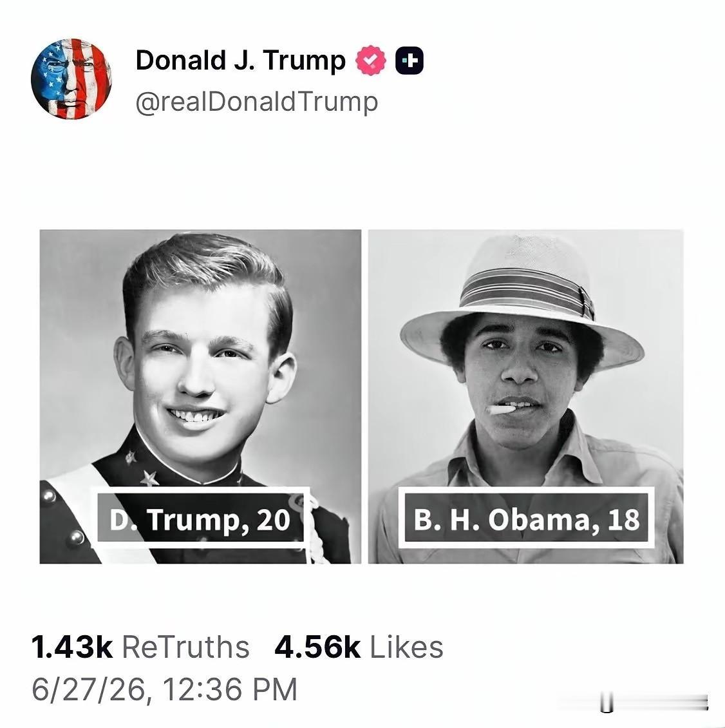Image resolution: width=725 pixels, height=728 pixels.
Task: View the 1.43k ReTruths count
Action: 71,647
